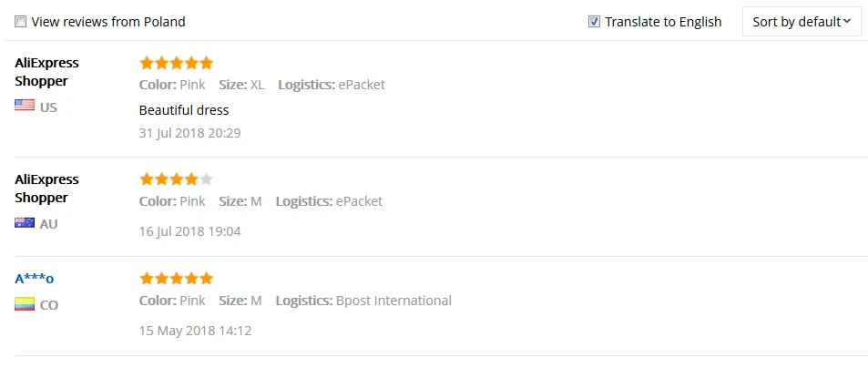Image resolution: width=868 pixels, height=378 pixels.
Task: Open the A***o reviewer profile link
Action: pyautogui.click(x=35, y=279)
